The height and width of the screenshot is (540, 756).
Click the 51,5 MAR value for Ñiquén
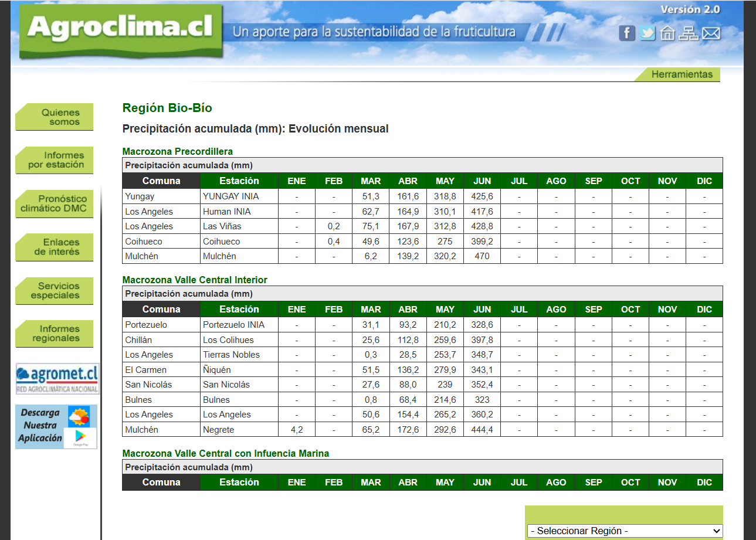tap(371, 370)
